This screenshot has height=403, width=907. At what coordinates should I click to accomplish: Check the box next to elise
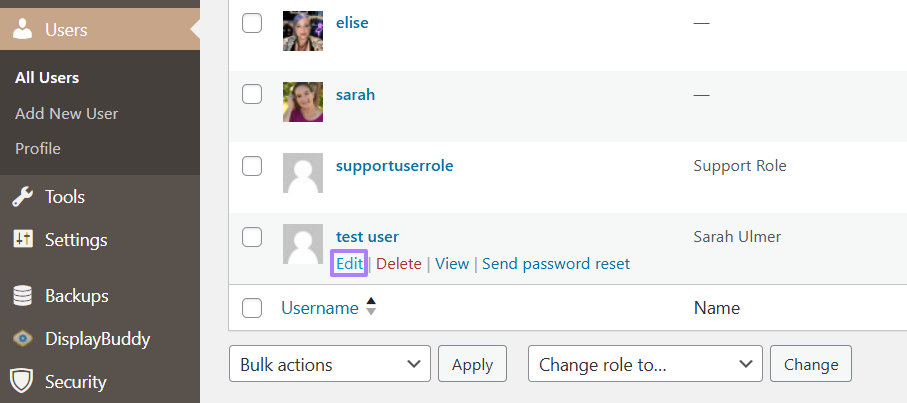pos(252,23)
